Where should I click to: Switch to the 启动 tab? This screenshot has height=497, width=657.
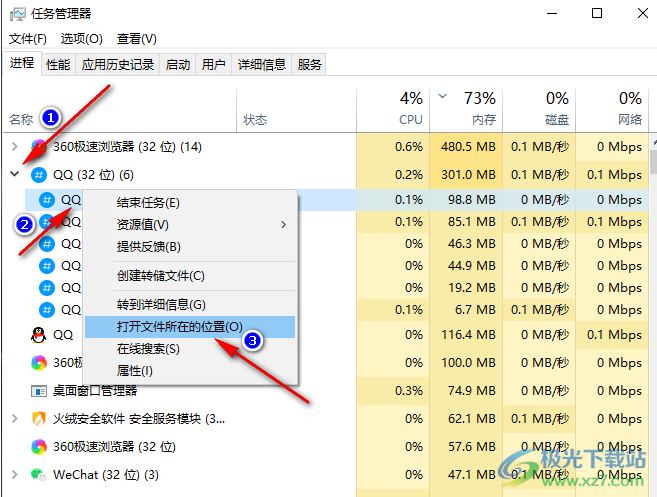[x=178, y=65]
